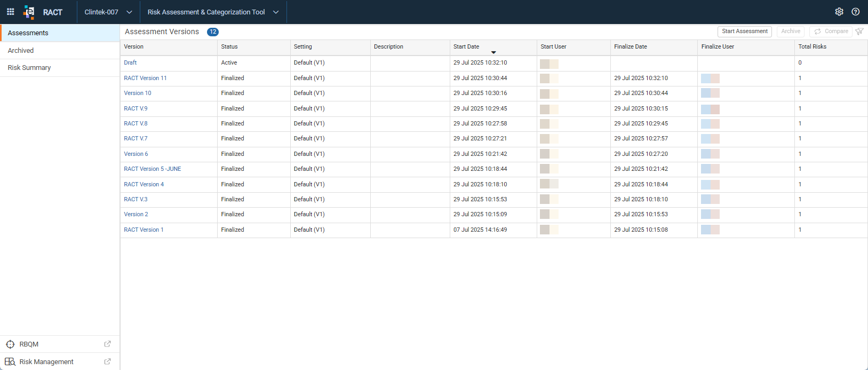Open the Risk Management sidebar link
Viewport: 868px width, 370px height.
click(x=60, y=361)
